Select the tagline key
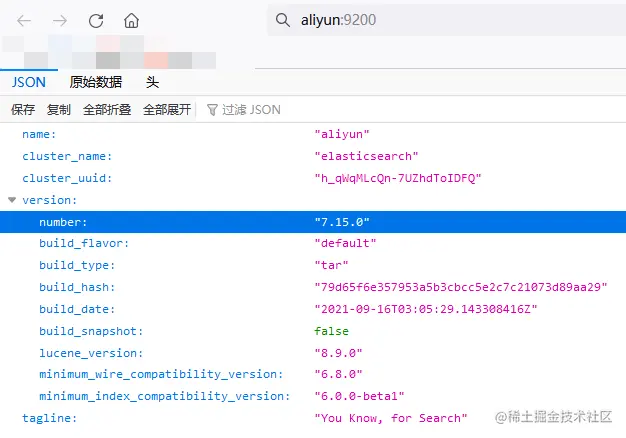This screenshot has height=438, width=626. (x=50, y=418)
